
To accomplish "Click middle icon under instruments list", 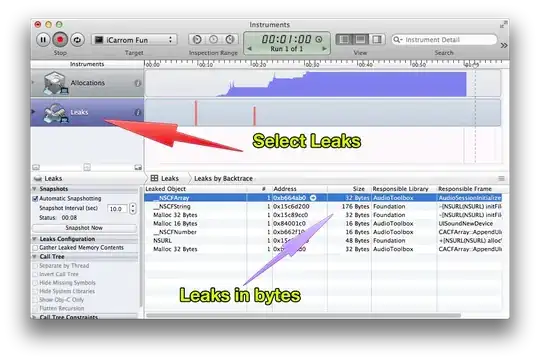I will [87, 167].
